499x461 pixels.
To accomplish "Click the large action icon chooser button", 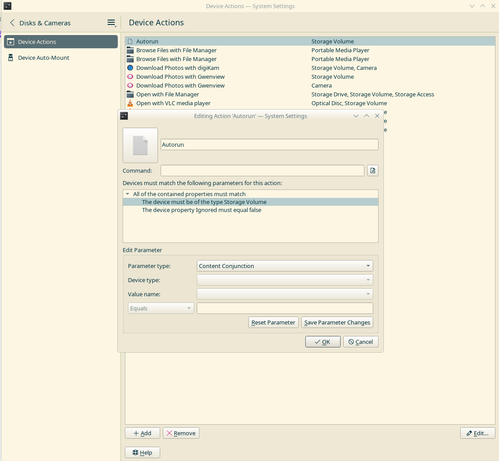I will 140,145.
